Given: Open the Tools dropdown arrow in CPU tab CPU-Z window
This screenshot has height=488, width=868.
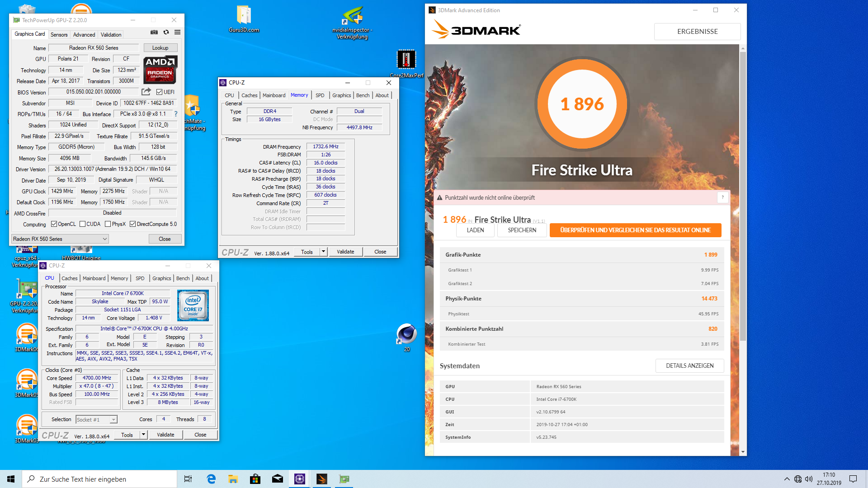Looking at the screenshot, I should pyautogui.click(x=143, y=435).
